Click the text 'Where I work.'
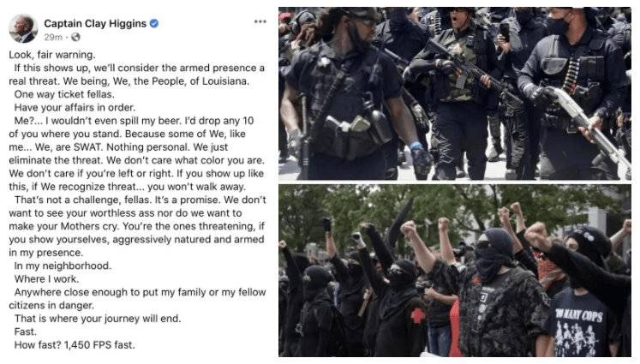This screenshot has height=364, width=640. [x=47, y=279]
